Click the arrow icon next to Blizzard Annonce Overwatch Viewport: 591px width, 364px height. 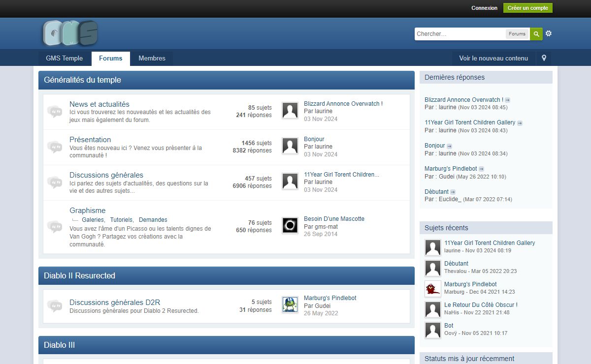pos(508,100)
